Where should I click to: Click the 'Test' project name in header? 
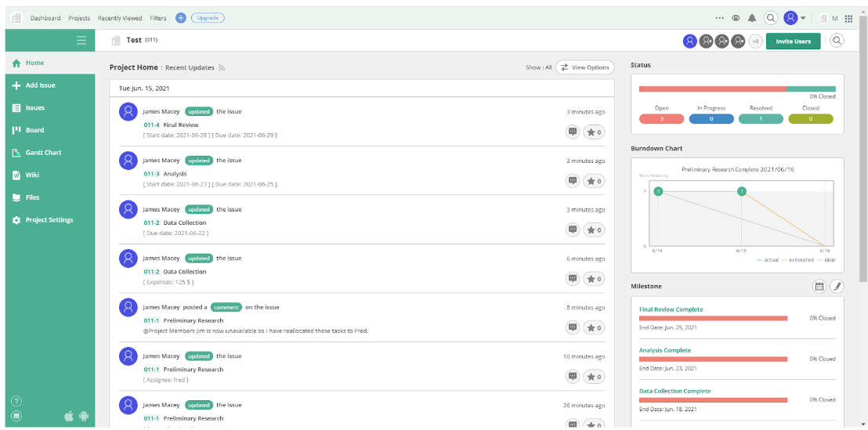tap(134, 41)
